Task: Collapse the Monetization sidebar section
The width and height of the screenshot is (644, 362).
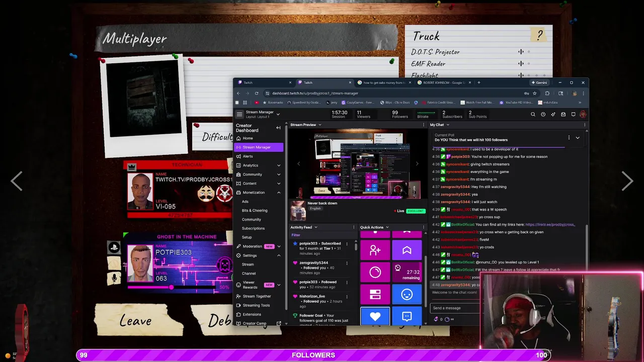Action: (279, 193)
